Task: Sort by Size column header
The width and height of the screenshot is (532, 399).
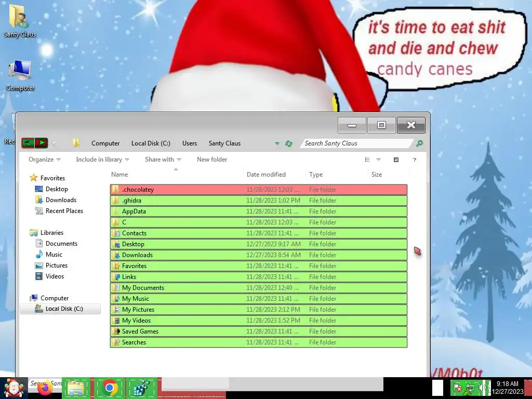Action: [x=377, y=175]
